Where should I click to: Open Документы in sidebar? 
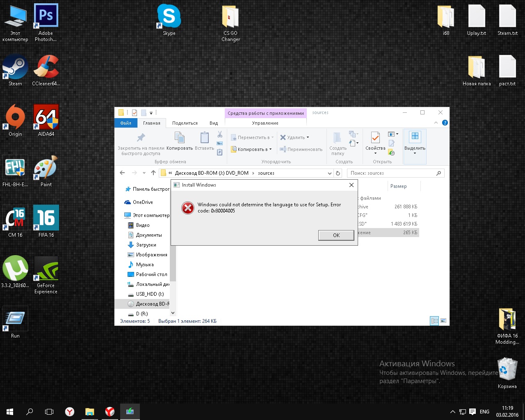point(146,235)
